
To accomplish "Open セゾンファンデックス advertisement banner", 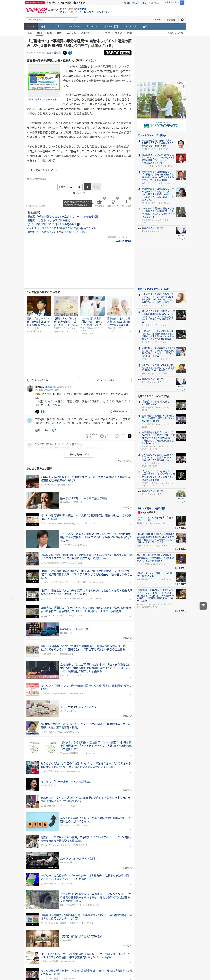I will tap(161, 106).
